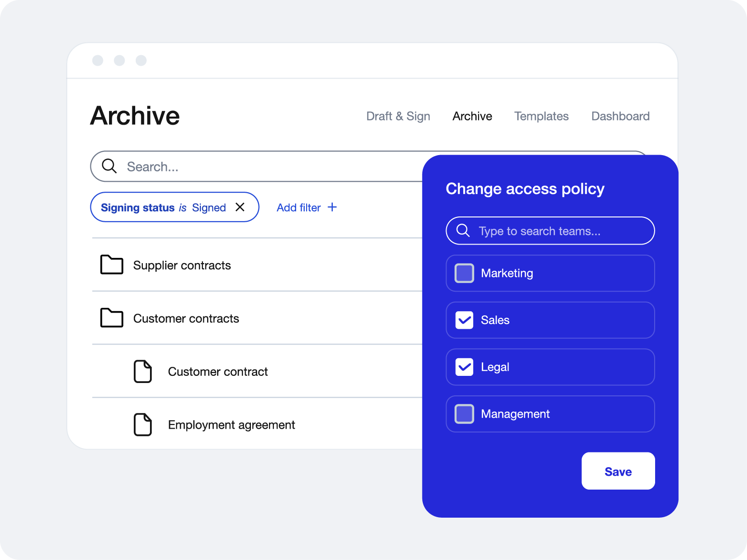Click the Management team label

point(515,414)
